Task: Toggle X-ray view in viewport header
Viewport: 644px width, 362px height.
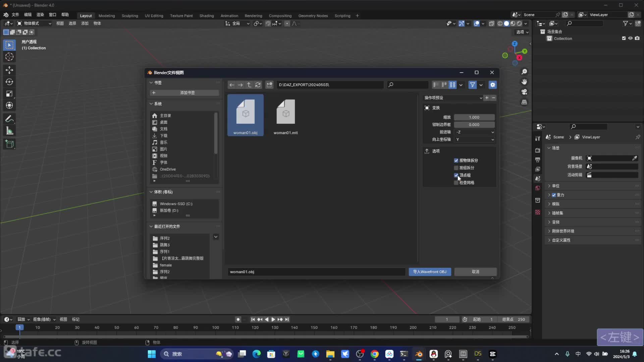Action: (x=492, y=23)
